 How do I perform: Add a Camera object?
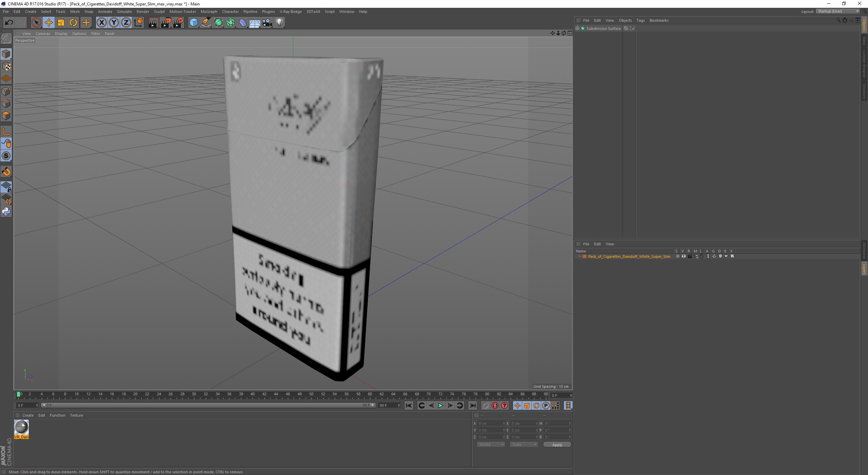pyautogui.click(x=267, y=23)
